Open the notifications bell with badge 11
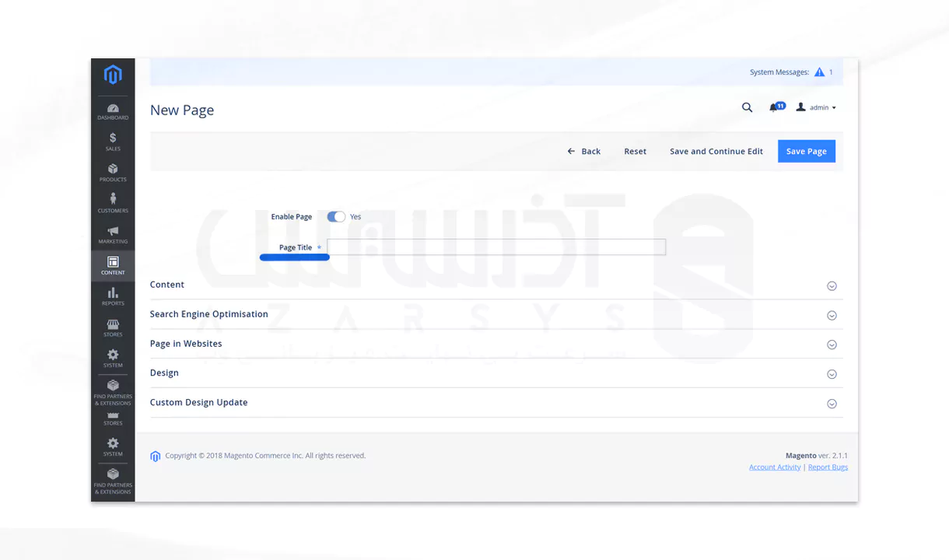The image size is (949, 560). 776,107
